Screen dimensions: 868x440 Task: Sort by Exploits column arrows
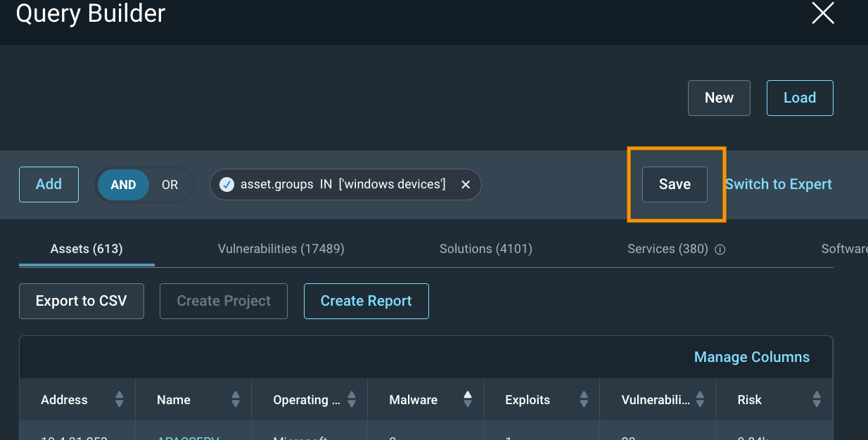pos(584,400)
